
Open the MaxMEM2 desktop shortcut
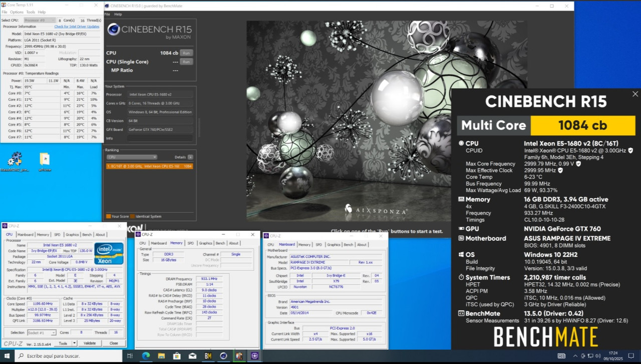15,162
